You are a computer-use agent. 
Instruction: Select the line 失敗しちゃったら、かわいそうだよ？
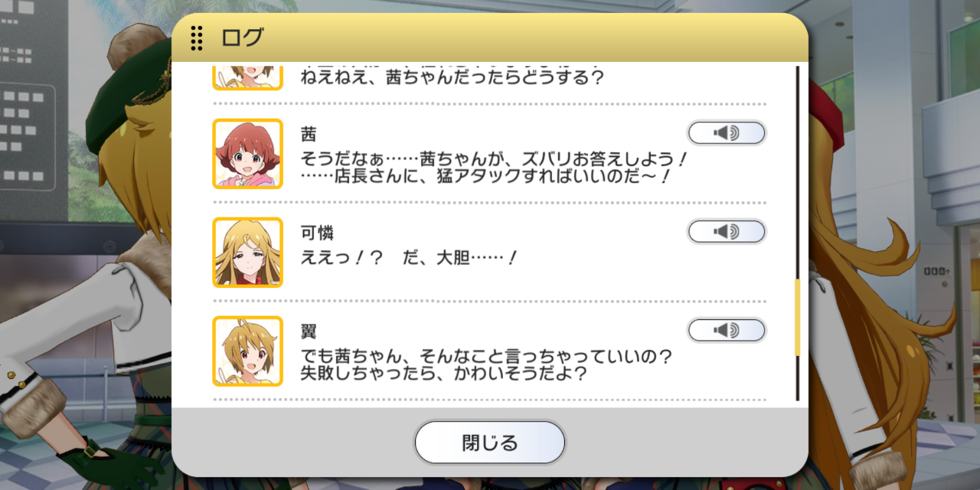click(444, 374)
